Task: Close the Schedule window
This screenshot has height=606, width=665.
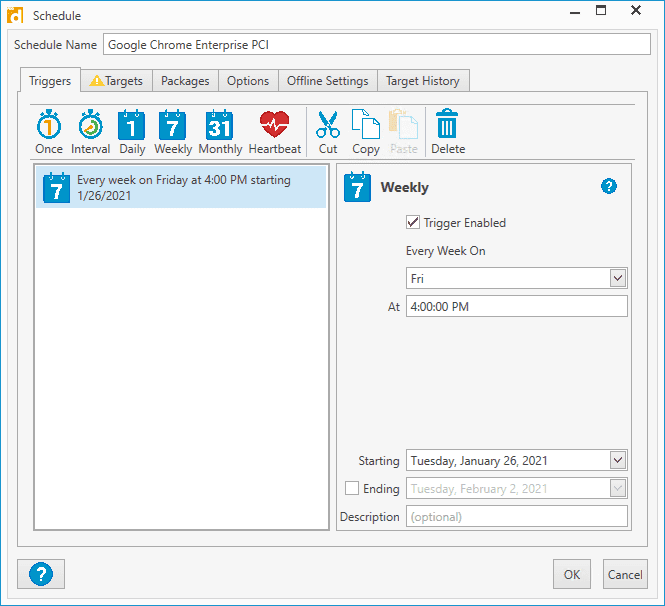Action: coord(635,11)
